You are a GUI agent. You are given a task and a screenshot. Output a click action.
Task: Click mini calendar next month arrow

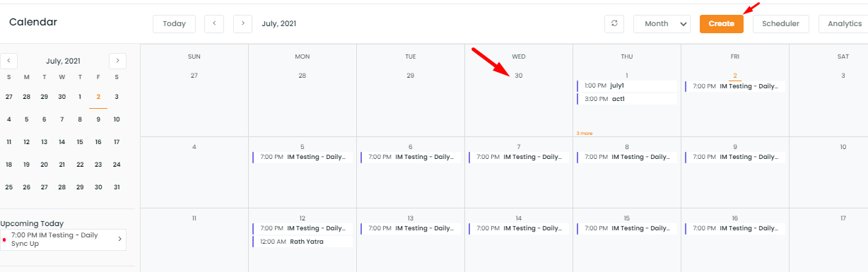pyautogui.click(x=118, y=61)
